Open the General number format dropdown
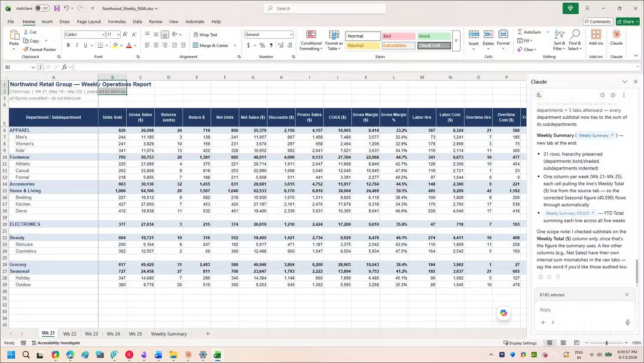644x363 pixels. (291, 34)
